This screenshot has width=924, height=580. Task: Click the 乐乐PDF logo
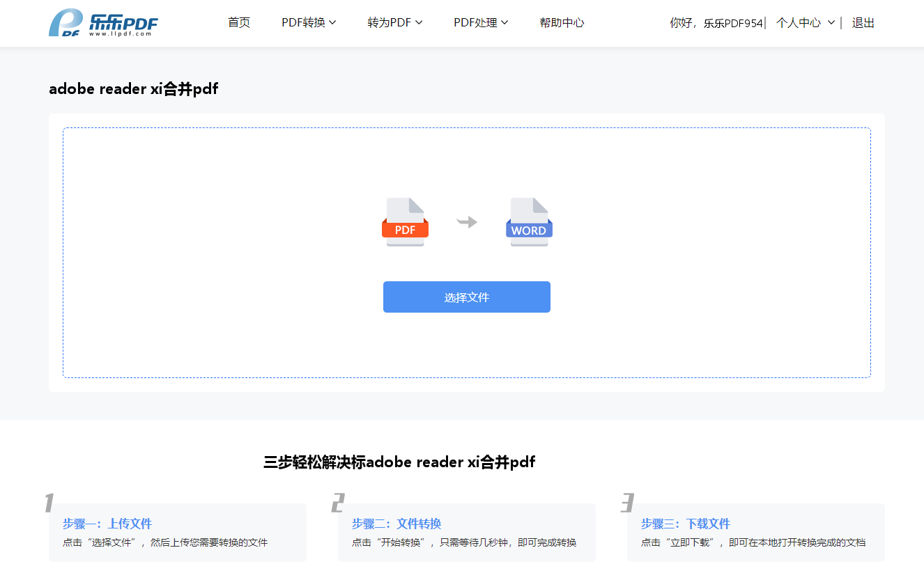[x=103, y=23]
